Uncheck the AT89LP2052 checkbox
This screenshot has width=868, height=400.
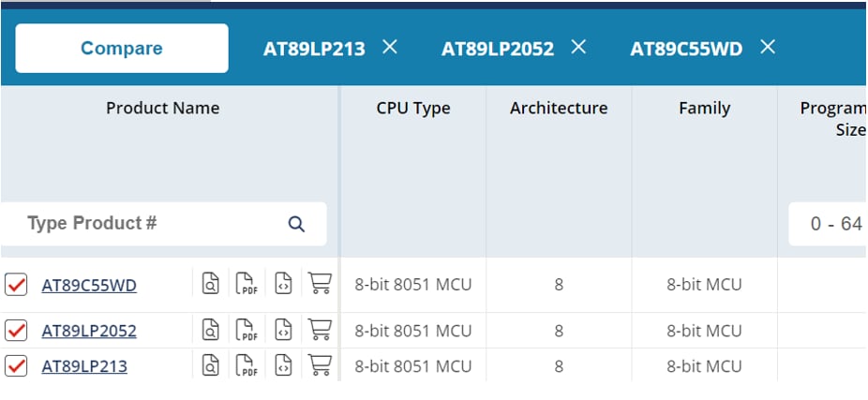(x=16, y=331)
